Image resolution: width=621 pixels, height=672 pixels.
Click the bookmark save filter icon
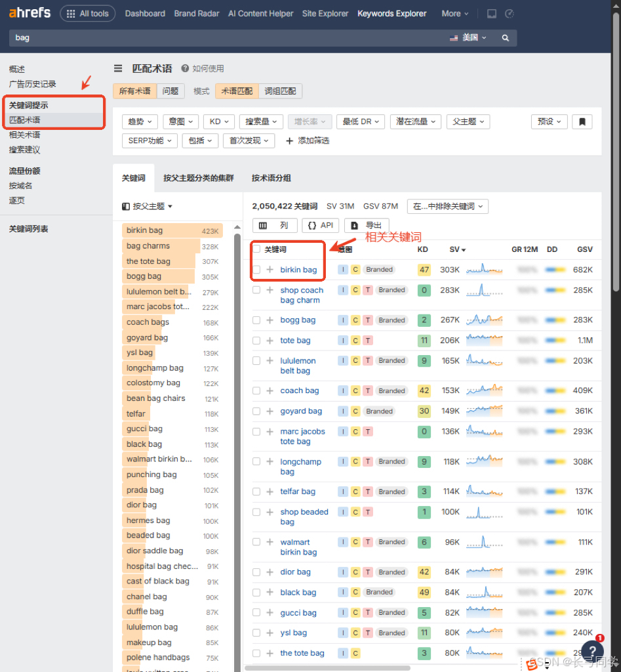[x=582, y=121]
